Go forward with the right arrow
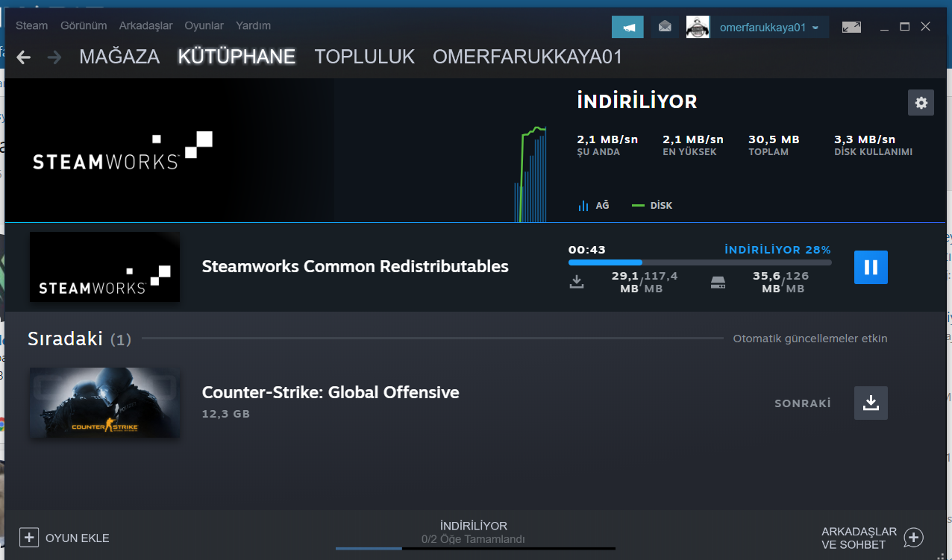The height and width of the screenshot is (560, 952). pos(54,57)
